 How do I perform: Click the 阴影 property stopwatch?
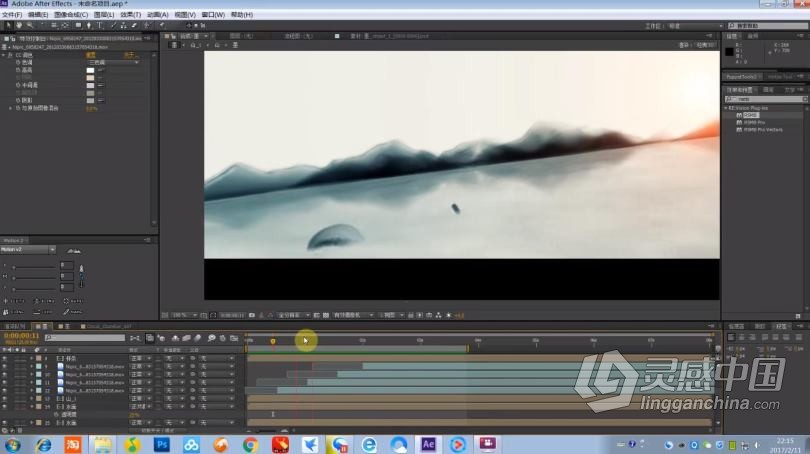pyautogui.click(x=18, y=100)
